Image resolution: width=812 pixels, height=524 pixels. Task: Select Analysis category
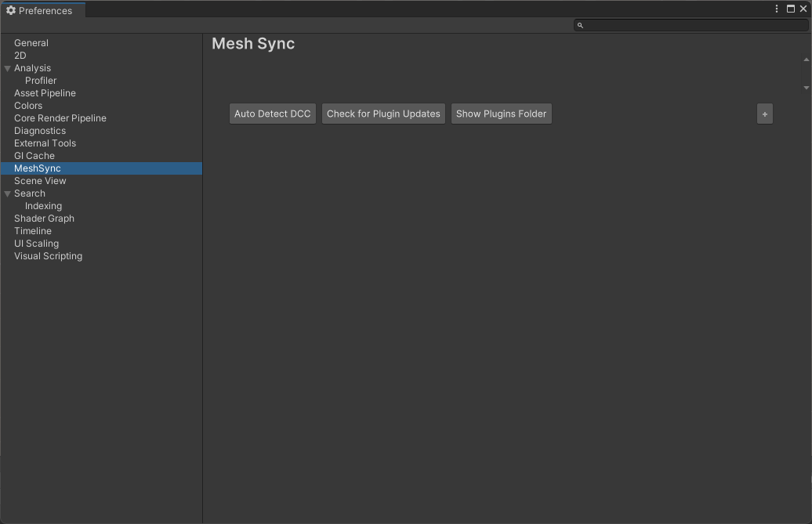click(101, 68)
